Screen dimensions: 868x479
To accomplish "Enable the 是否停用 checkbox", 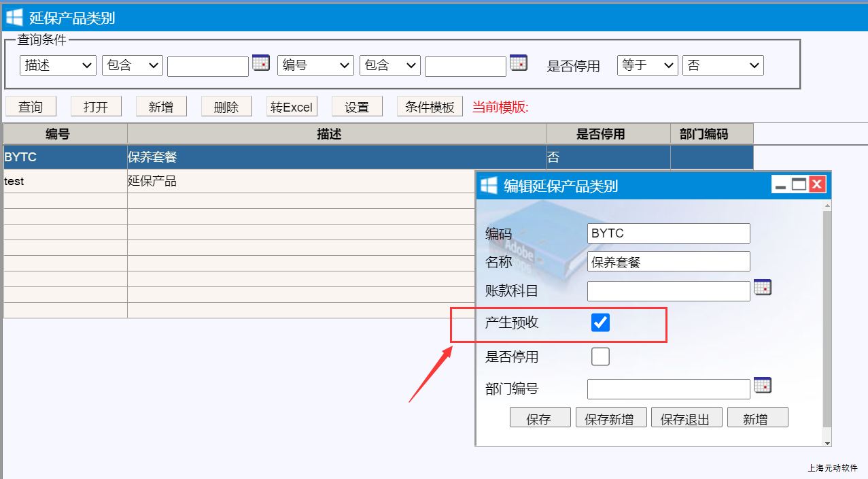I will [600, 357].
